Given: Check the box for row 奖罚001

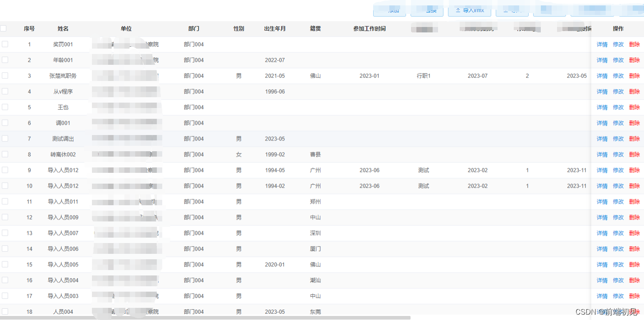Looking at the screenshot, I should tap(5, 44).
